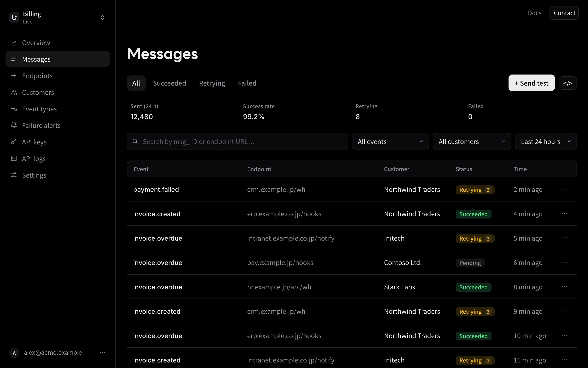The width and height of the screenshot is (588, 368).
Task: Click the Contoso Ltd. customer name
Action: coord(403,263)
